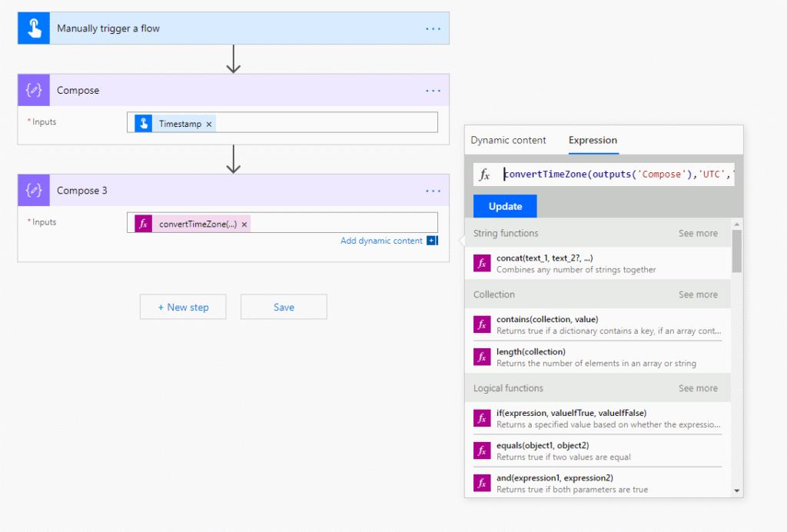
Task: Insert the length(collection) function
Action: [x=598, y=357]
